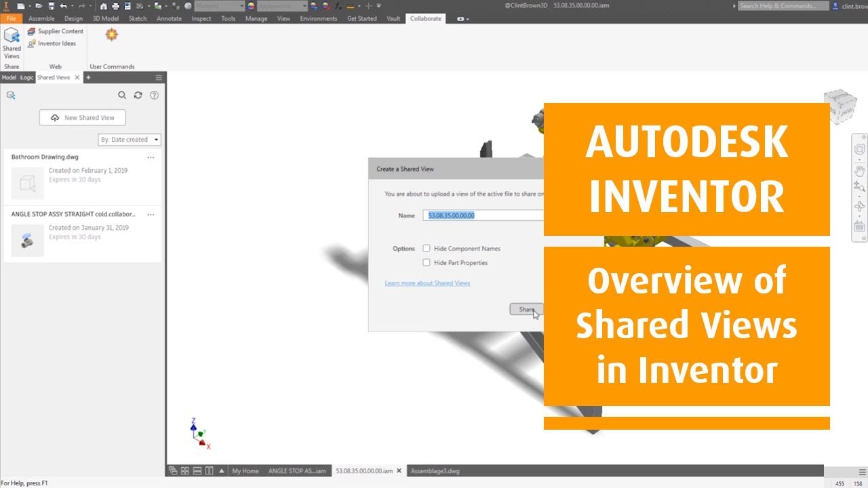Click the Share button in the dialog

tap(526, 309)
